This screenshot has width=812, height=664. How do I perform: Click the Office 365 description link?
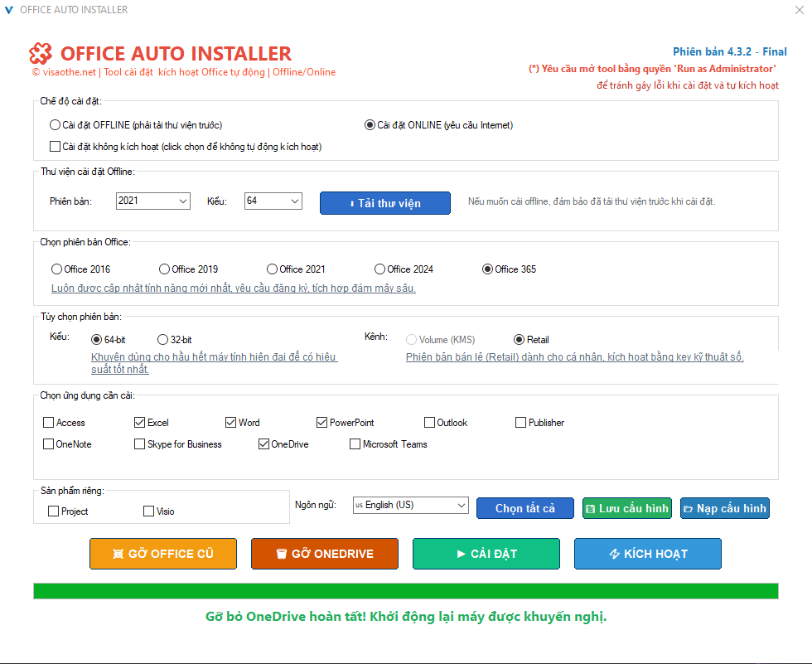(x=234, y=288)
